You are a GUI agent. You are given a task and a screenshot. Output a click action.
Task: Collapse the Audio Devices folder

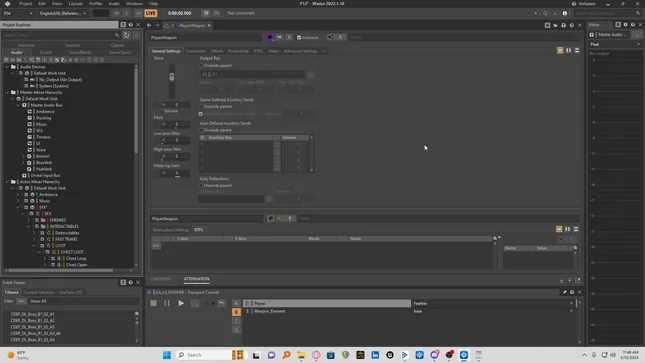click(x=7, y=67)
